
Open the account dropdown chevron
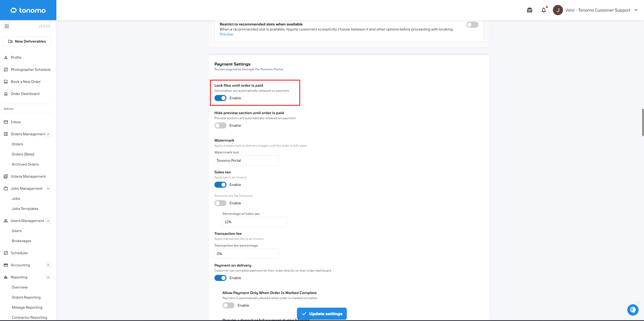click(x=636, y=10)
